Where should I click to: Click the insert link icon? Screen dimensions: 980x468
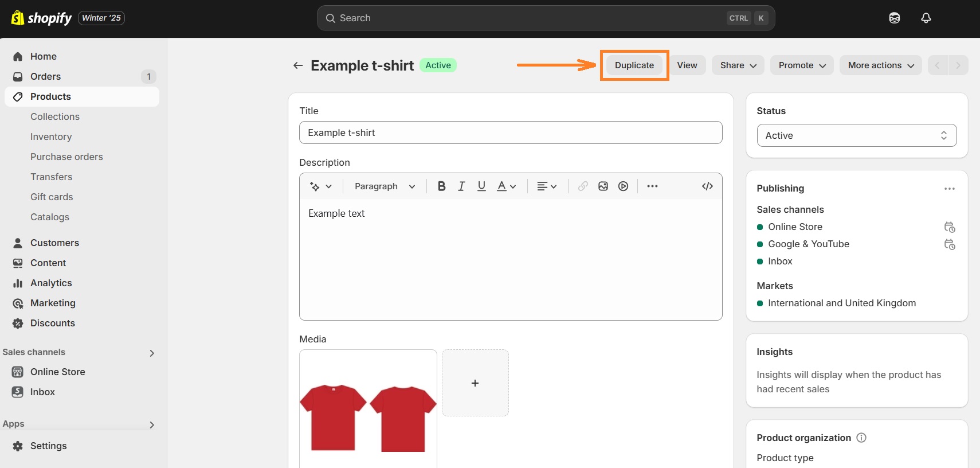tap(583, 186)
